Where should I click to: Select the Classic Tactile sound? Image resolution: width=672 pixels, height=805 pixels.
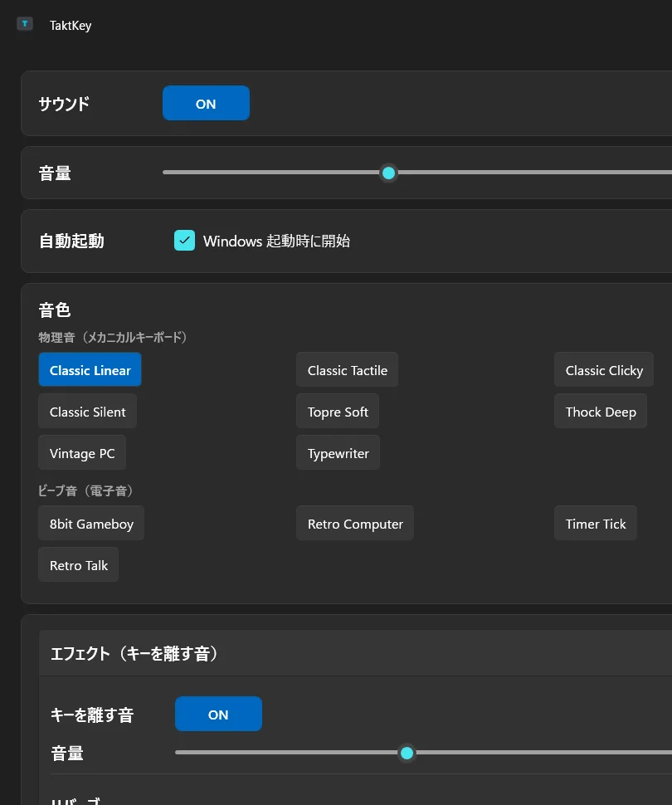347,369
